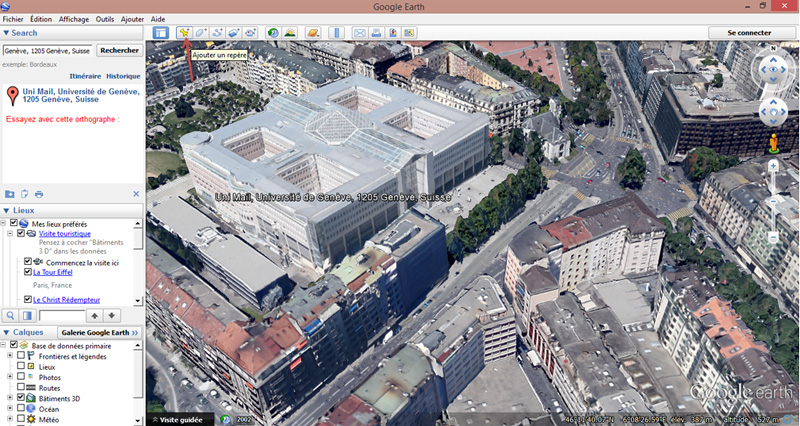Image resolution: width=800 pixels, height=426 pixels.
Task: Expand the Frontières et légendes node
Action: tap(10, 356)
